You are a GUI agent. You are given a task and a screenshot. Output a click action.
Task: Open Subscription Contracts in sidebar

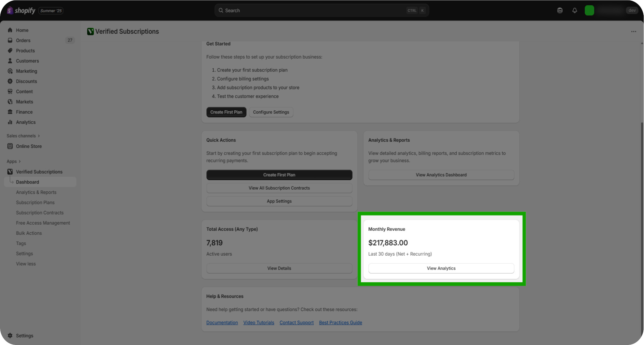click(x=40, y=213)
